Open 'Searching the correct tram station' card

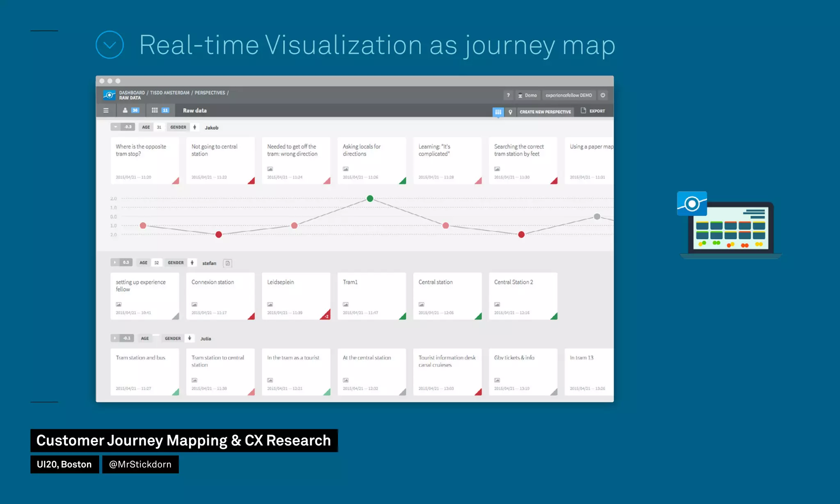coord(523,161)
